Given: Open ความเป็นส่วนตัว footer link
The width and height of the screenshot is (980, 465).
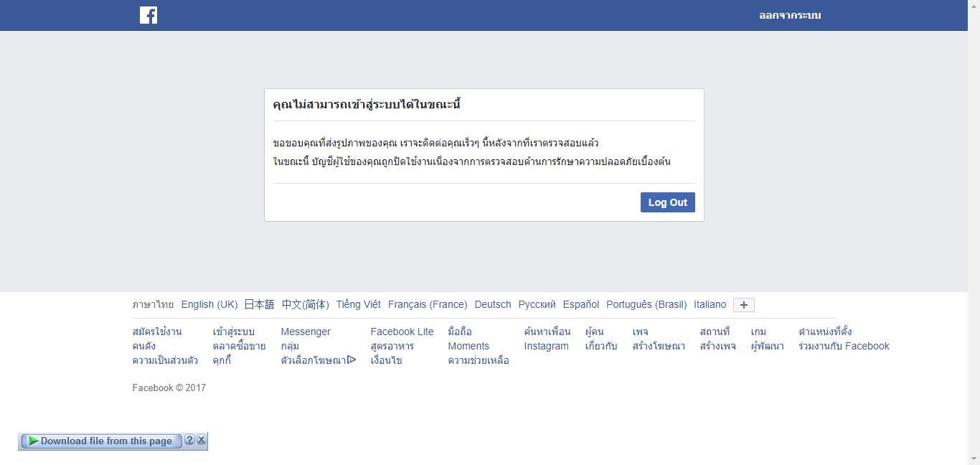Looking at the screenshot, I should click(166, 360).
